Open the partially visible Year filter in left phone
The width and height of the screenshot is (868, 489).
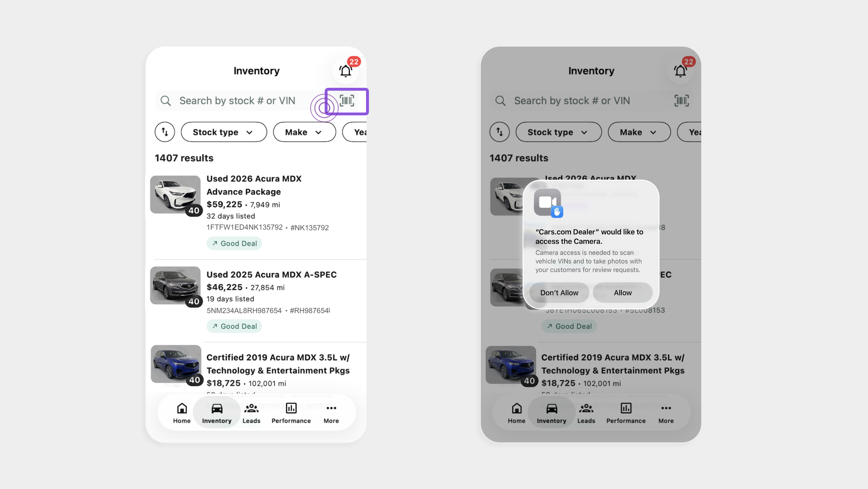tap(354, 132)
